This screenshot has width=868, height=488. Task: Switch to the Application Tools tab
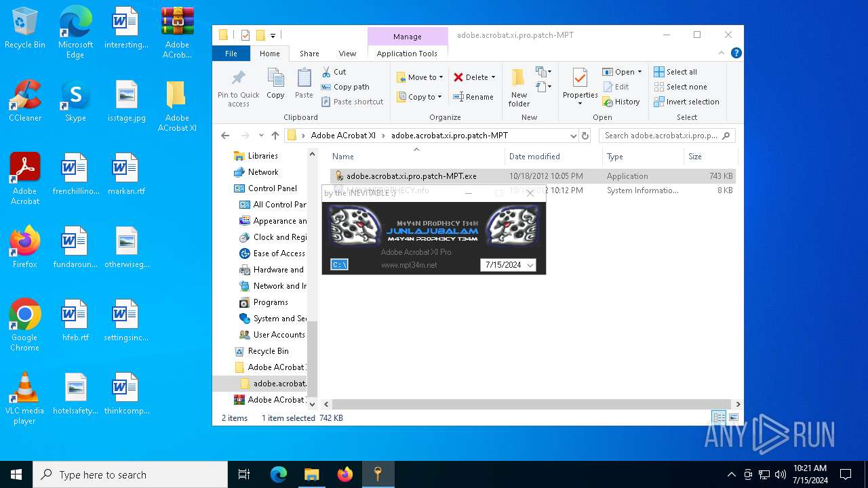pos(407,54)
